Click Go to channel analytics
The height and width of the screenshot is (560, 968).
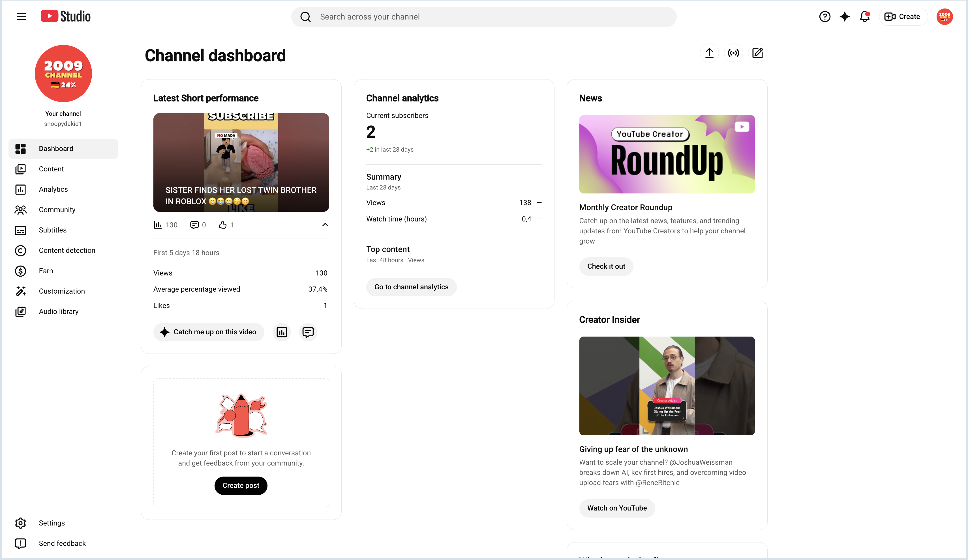411,287
